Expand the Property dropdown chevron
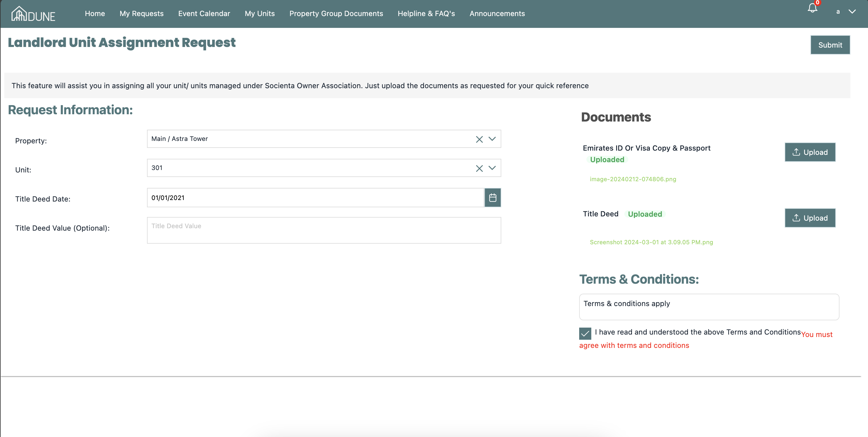The image size is (868, 437). [492, 139]
